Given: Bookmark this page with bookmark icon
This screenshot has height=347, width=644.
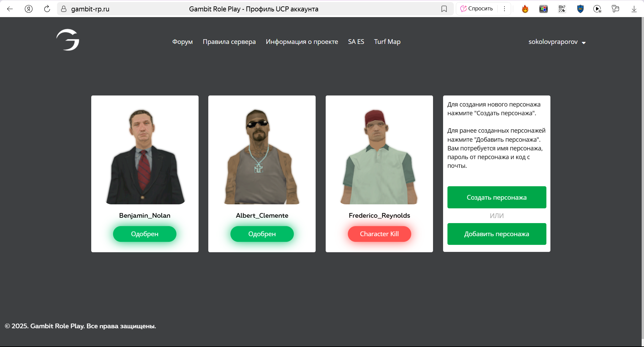Looking at the screenshot, I should 444,9.
